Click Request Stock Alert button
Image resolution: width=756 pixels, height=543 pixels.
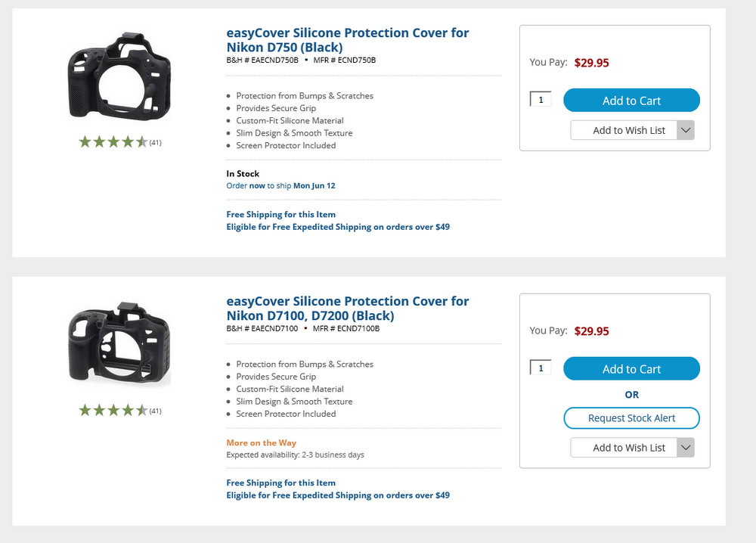631,418
